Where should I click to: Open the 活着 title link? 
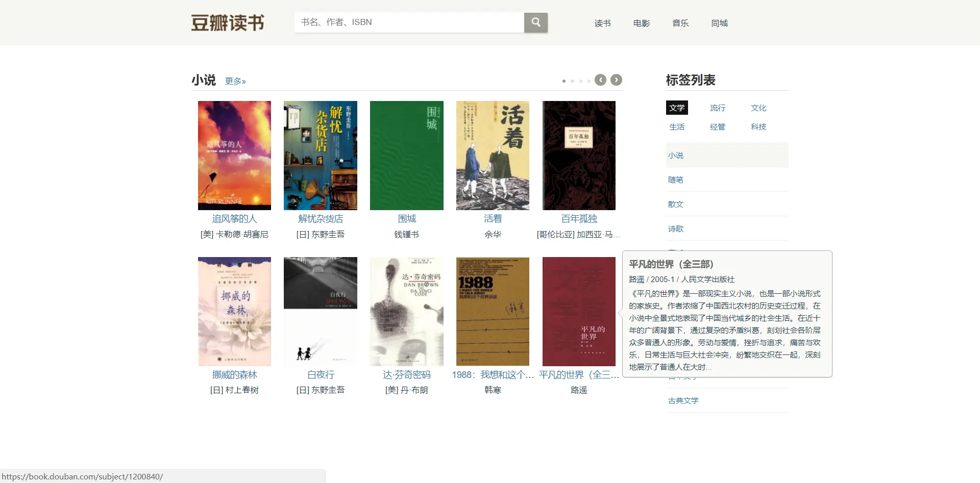click(x=493, y=219)
